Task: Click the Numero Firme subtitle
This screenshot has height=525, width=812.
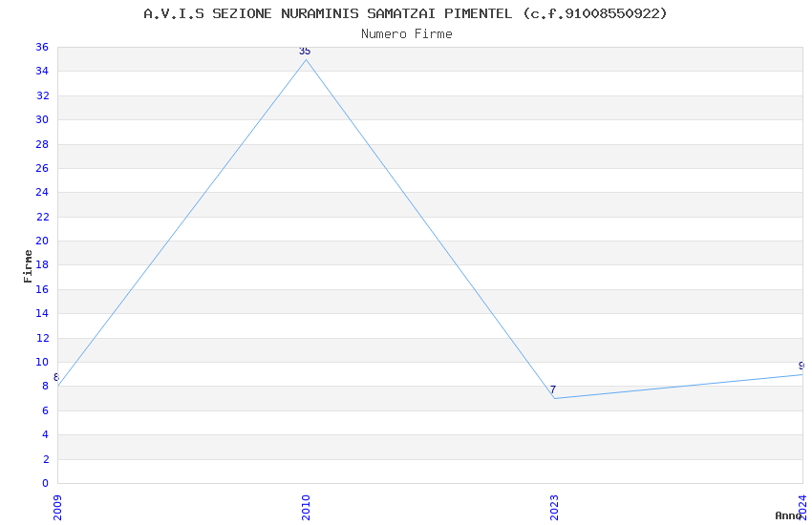Action: [407, 34]
